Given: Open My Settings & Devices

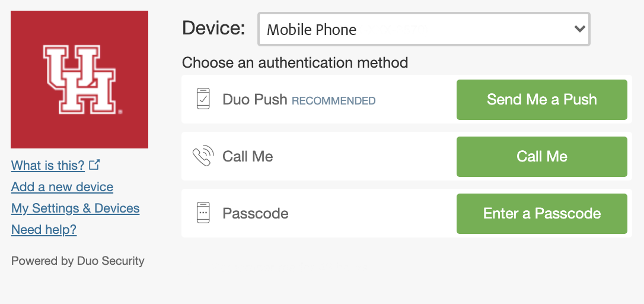Looking at the screenshot, I should tap(75, 208).
